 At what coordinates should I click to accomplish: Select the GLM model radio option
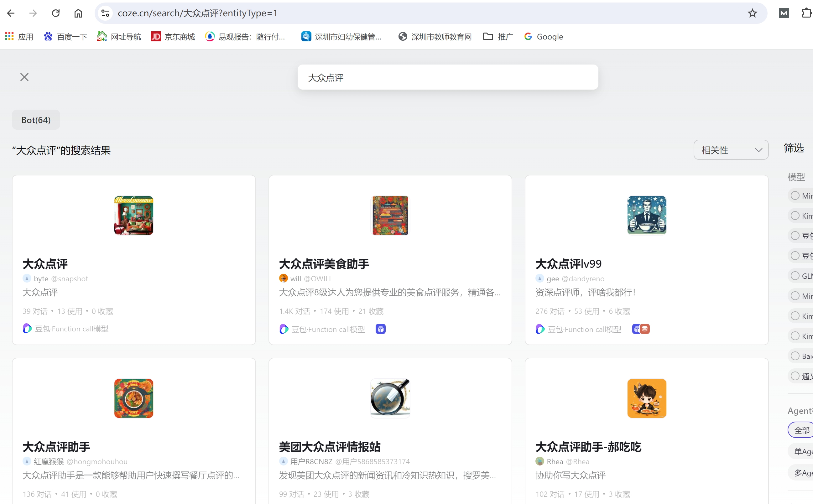[x=795, y=276]
